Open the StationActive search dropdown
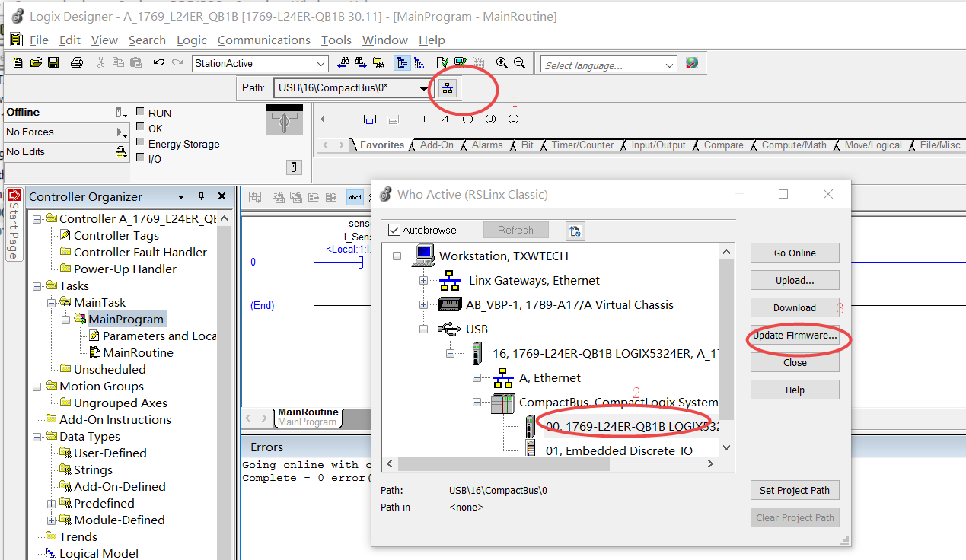 click(321, 64)
